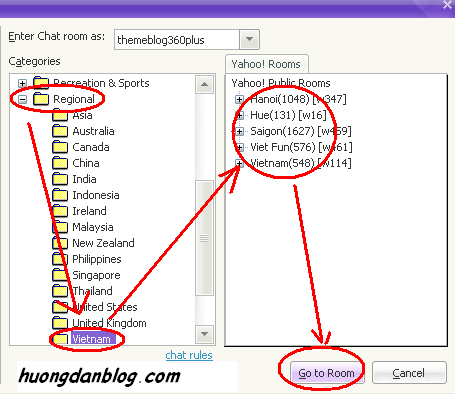
Task: Click the Ireland folder icon
Action: point(60,211)
